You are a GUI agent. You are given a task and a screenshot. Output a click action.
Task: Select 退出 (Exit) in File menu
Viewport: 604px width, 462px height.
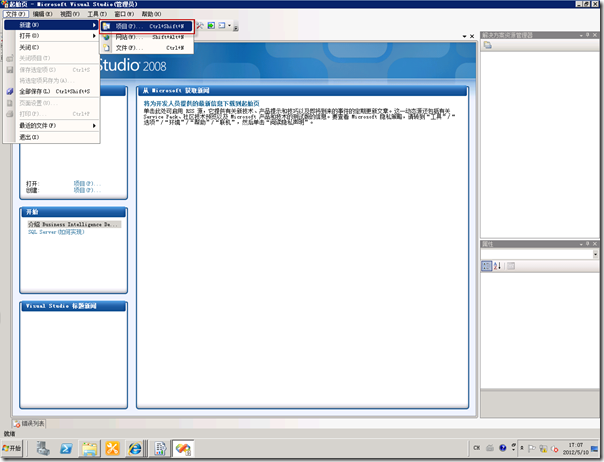(x=52, y=137)
